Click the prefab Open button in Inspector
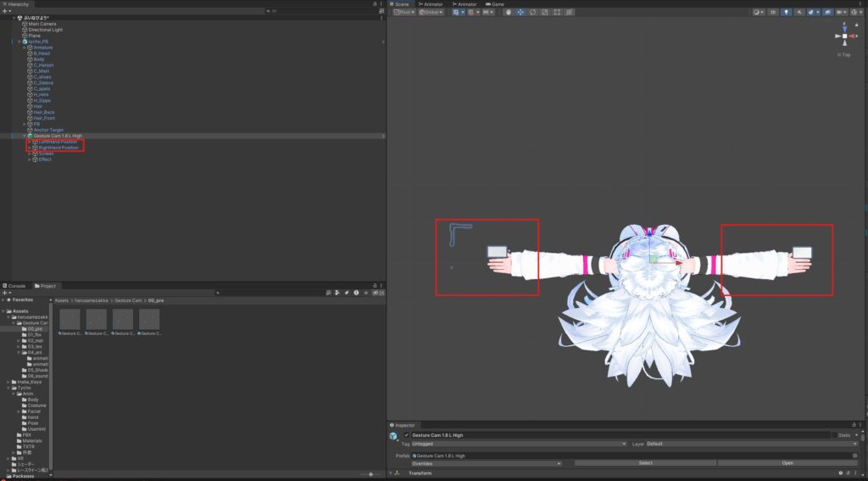Screen dimensions: 868x481 pyautogui.click(x=787, y=463)
